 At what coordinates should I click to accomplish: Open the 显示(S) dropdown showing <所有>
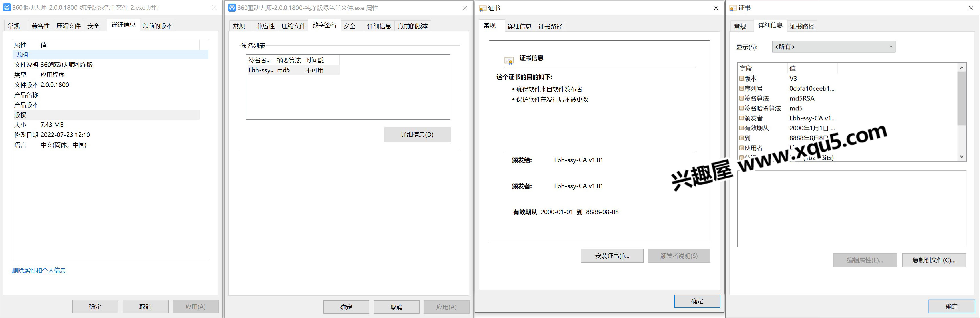coord(833,47)
